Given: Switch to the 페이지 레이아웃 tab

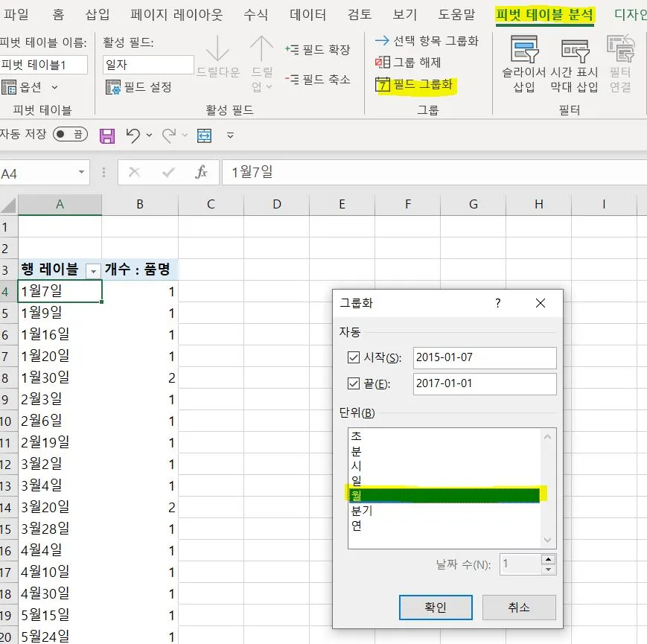Looking at the screenshot, I should point(176,15).
